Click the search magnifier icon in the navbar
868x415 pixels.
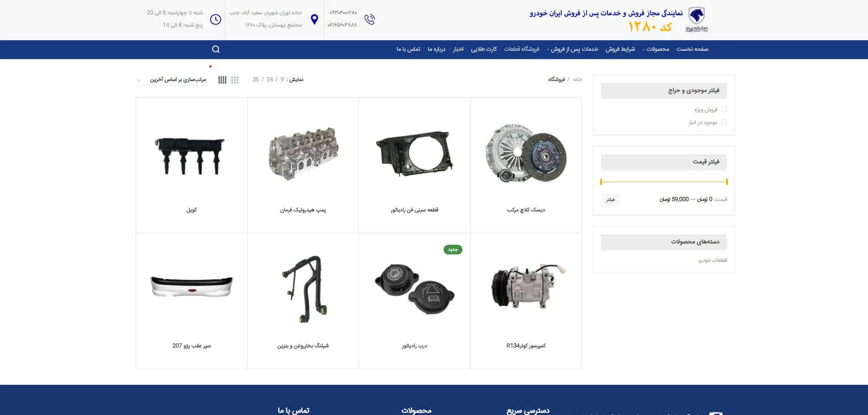pos(216,49)
